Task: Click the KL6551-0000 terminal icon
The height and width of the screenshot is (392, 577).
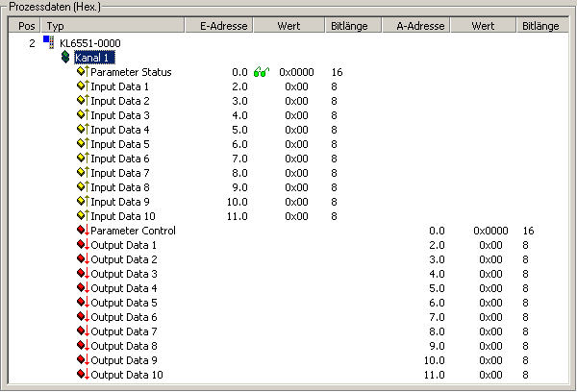Action: pos(49,42)
